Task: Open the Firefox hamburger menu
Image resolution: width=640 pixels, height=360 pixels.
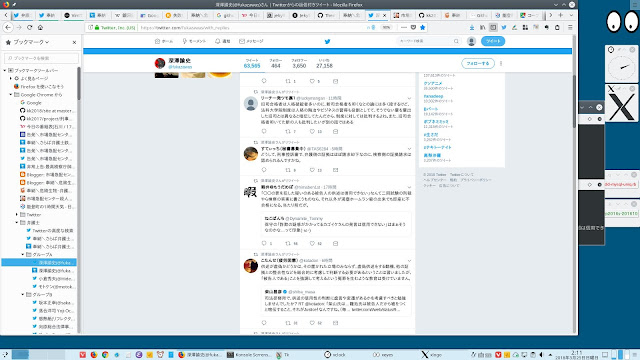Action: [x=570, y=27]
